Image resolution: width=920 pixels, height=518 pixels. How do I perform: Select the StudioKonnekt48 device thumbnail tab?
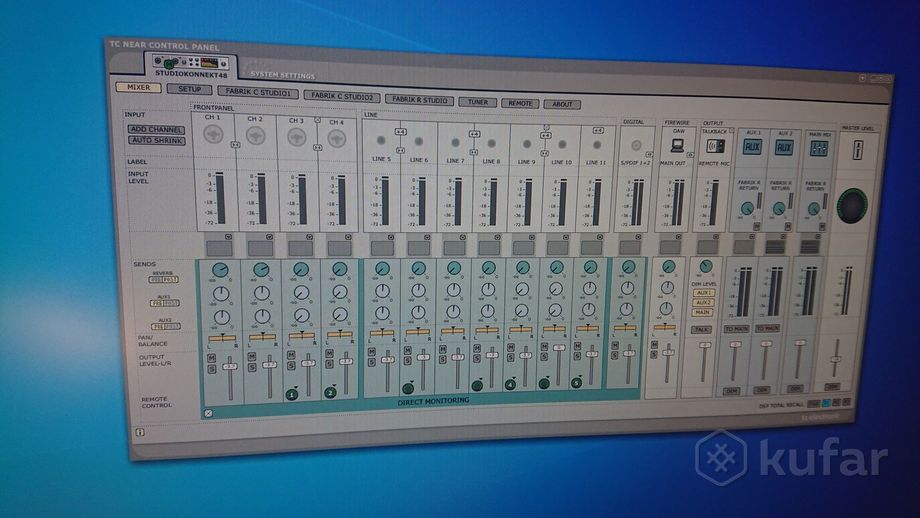191,63
